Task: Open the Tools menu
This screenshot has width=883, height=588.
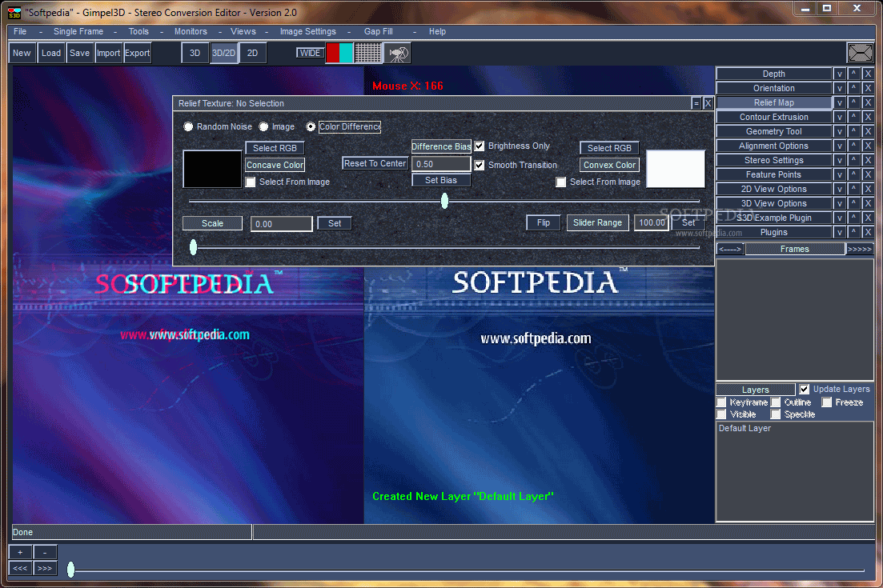Action: pyautogui.click(x=138, y=31)
